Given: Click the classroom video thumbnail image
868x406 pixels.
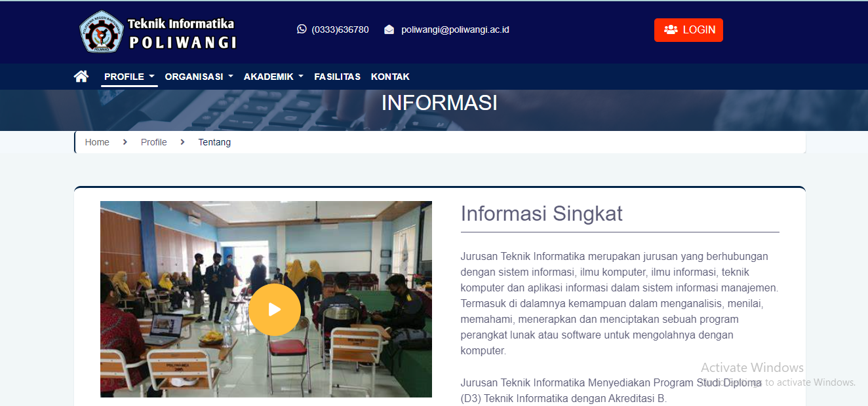Looking at the screenshot, I should coord(266,299).
